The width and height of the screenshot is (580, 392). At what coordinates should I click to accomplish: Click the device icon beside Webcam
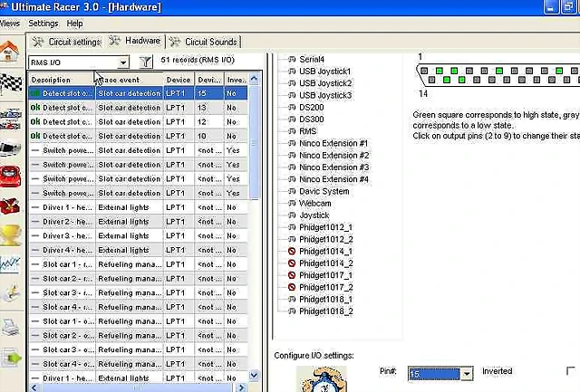click(292, 203)
